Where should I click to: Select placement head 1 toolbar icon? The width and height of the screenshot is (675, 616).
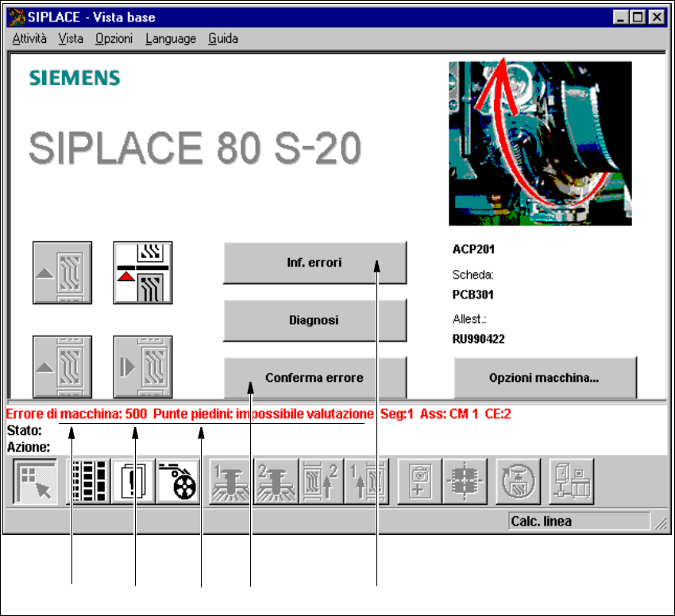click(231, 481)
